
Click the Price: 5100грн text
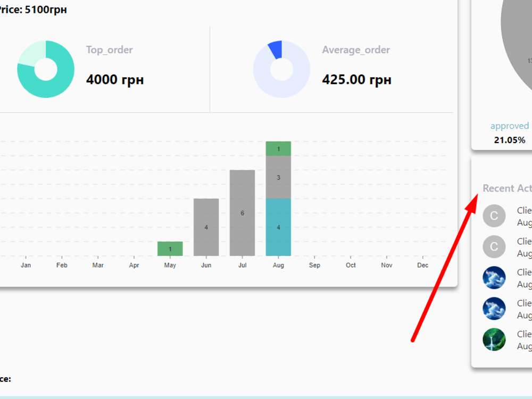click(x=32, y=10)
